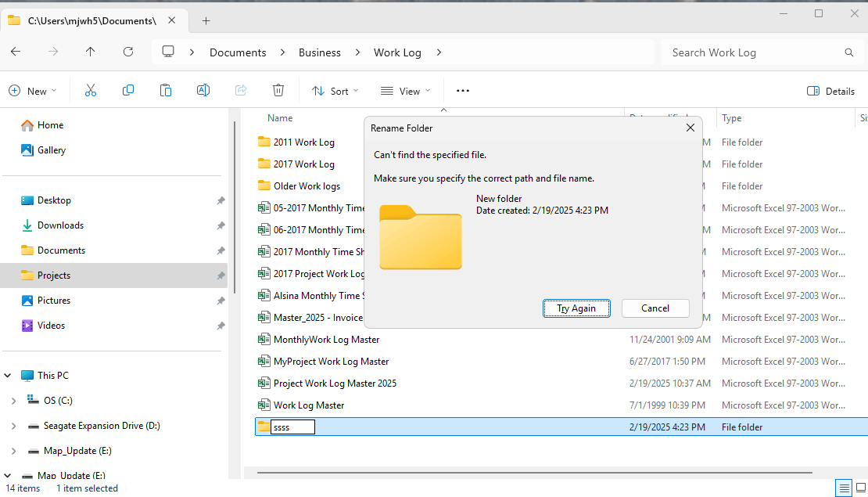Click the search magnifier in Search Work Log
Image resolution: width=868 pixels, height=497 pixels.
pyautogui.click(x=848, y=52)
